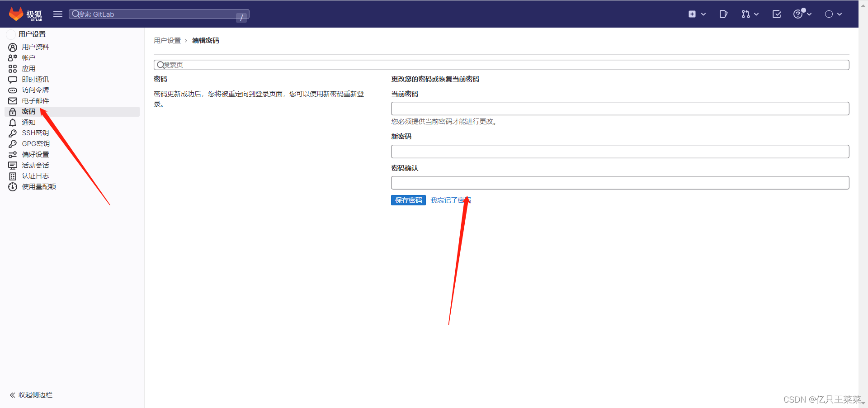Click the 密码 lock icon
Viewport: 868px width, 408px height.
point(13,112)
